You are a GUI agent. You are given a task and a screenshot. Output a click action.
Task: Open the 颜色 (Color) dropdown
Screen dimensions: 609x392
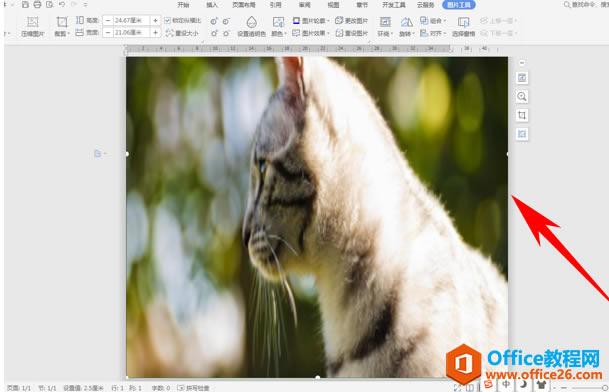click(x=278, y=26)
